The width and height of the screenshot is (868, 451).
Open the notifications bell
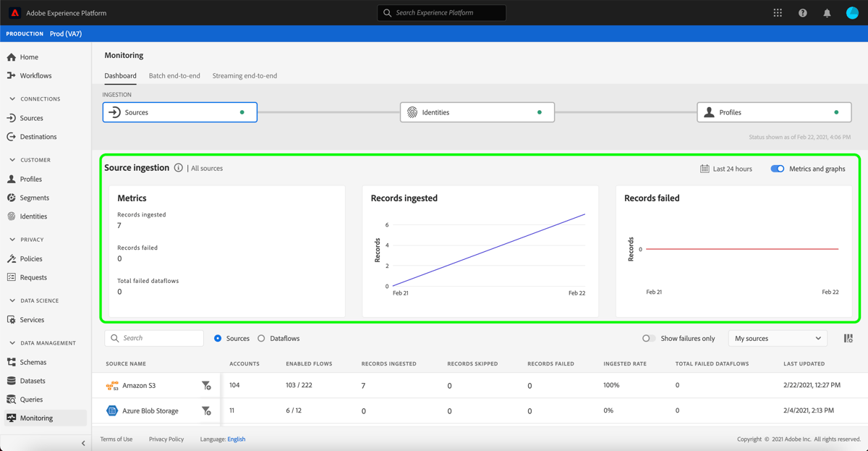tap(827, 12)
